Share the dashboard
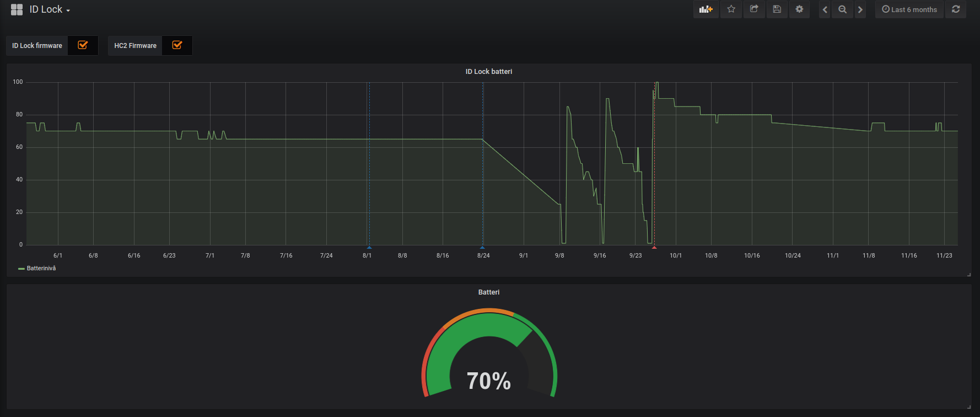The height and width of the screenshot is (417, 980). (754, 9)
